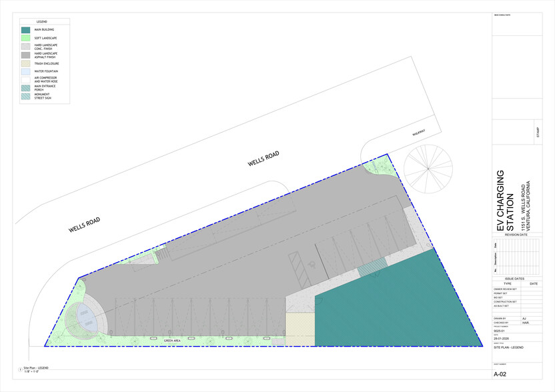Select the Monument Street Sign hatch swatch
The width and height of the screenshot is (555, 392).
pyautogui.click(x=25, y=96)
